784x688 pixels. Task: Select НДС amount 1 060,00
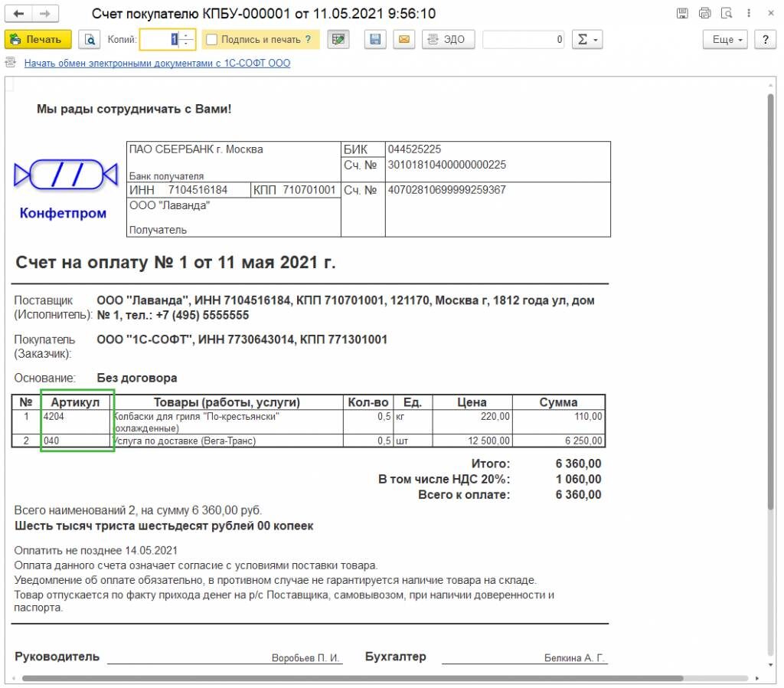coord(579,480)
